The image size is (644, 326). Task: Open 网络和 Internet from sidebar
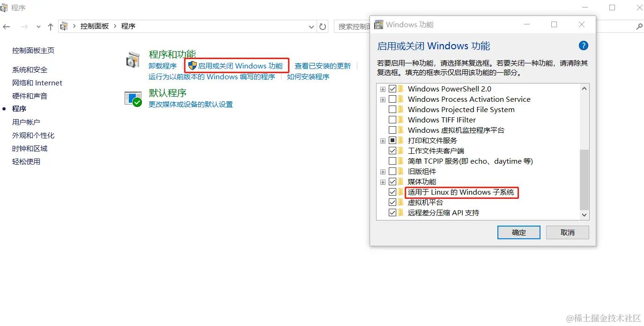click(x=37, y=83)
